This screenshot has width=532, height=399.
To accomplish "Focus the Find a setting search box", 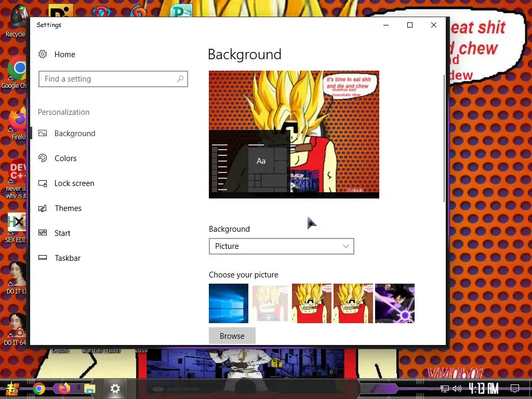I will pos(113,79).
